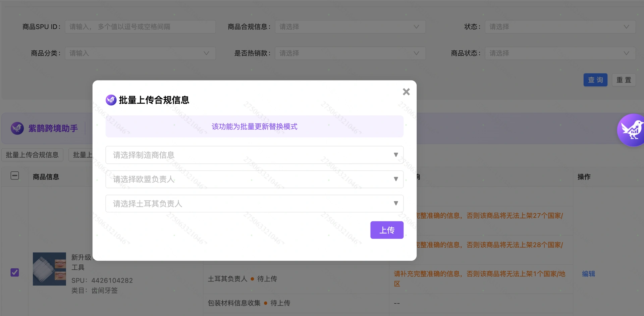Click the purple bird logo in the dialog title
Viewport: 644px width, 316px height.
tap(111, 100)
